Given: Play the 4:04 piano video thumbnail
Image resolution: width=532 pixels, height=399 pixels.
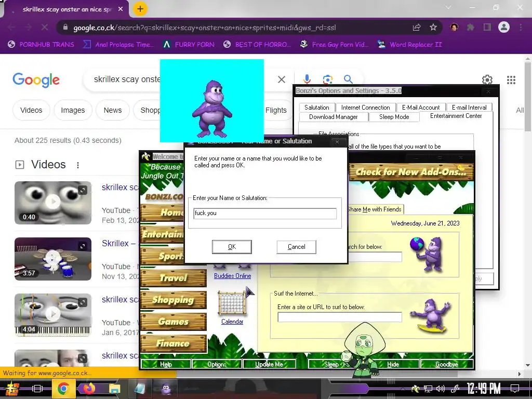Looking at the screenshot, I should (x=53, y=315).
